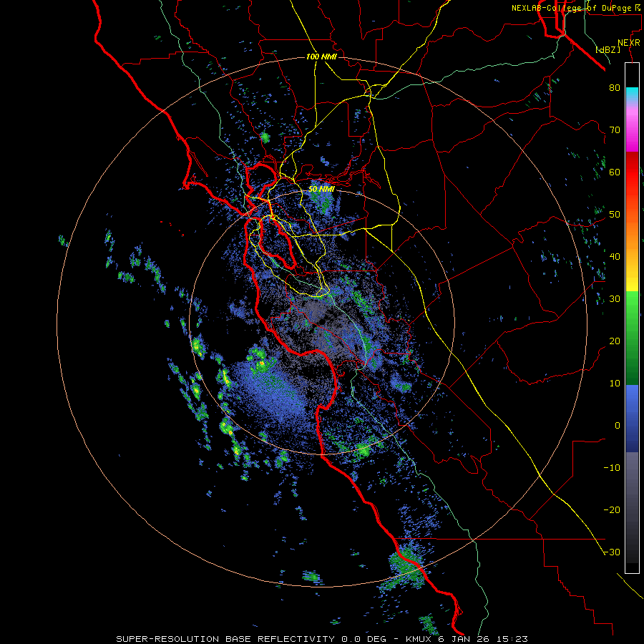Click the 40 dBZ scale value
Viewport: 644px width, 644px height.
pyautogui.click(x=615, y=257)
